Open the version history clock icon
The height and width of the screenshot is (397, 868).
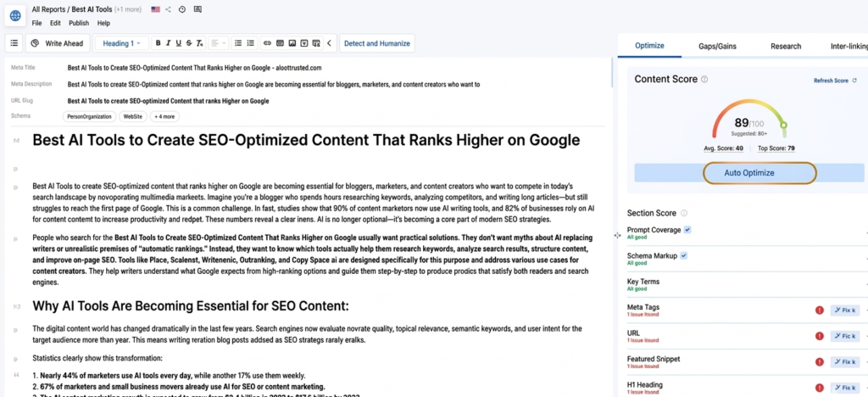pos(182,9)
